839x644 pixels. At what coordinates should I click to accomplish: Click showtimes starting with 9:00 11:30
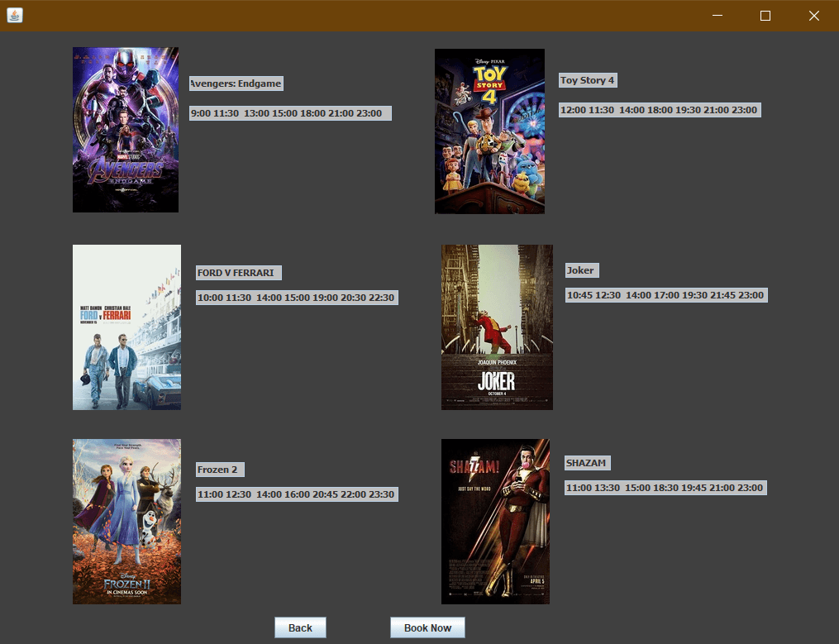click(290, 113)
